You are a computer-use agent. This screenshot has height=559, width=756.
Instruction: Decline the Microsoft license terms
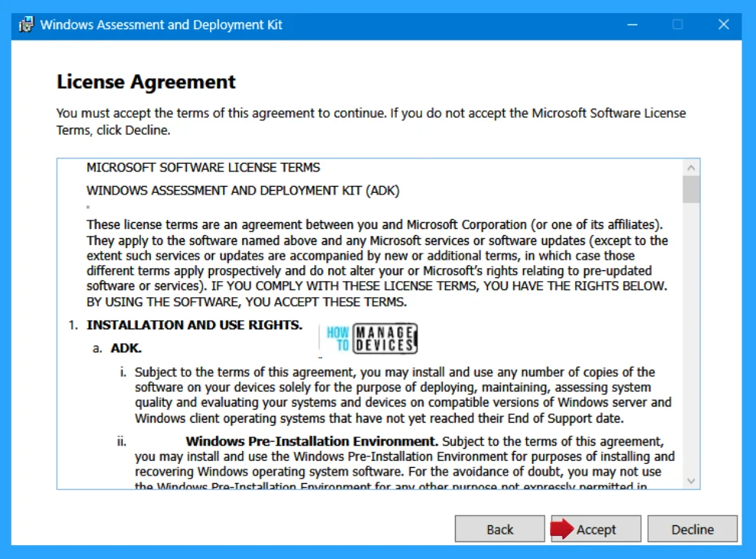click(692, 529)
